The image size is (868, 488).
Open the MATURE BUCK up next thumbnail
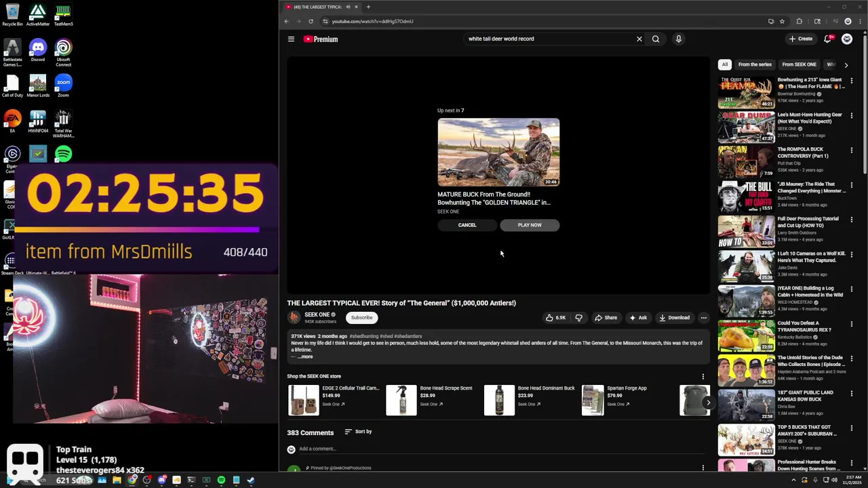pos(498,152)
